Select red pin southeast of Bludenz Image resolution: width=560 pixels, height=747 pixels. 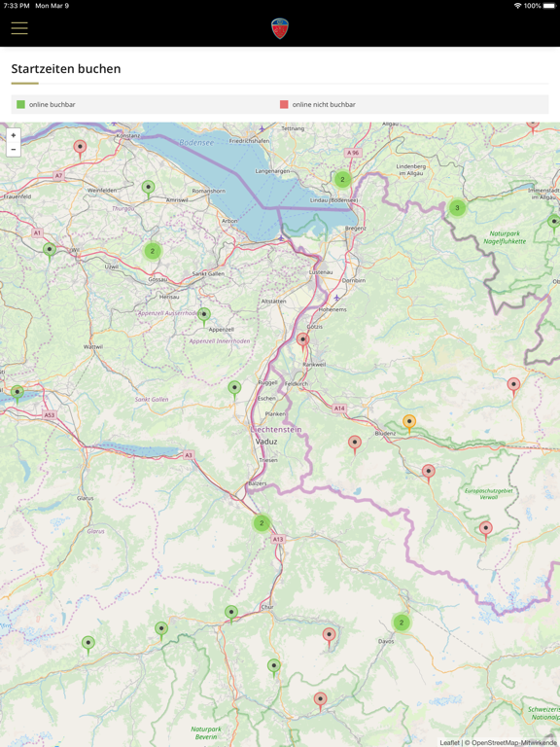click(429, 474)
